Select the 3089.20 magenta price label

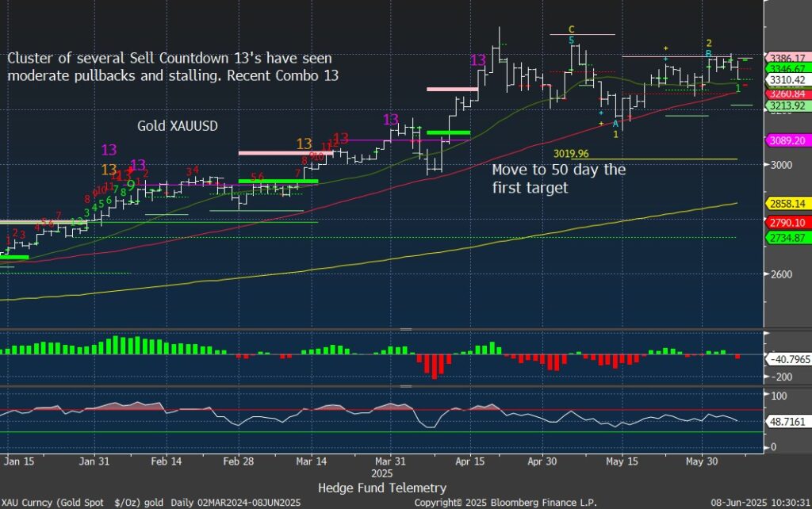pyautogui.click(x=787, y=140)
